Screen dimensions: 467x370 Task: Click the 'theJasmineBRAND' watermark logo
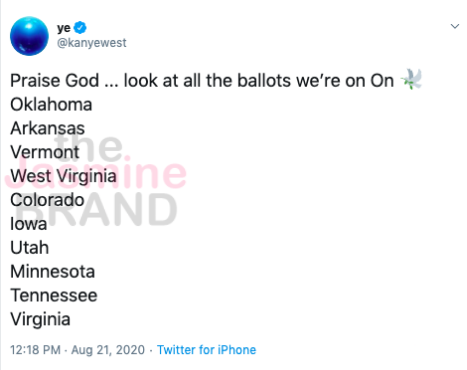(x=96, y=180)
